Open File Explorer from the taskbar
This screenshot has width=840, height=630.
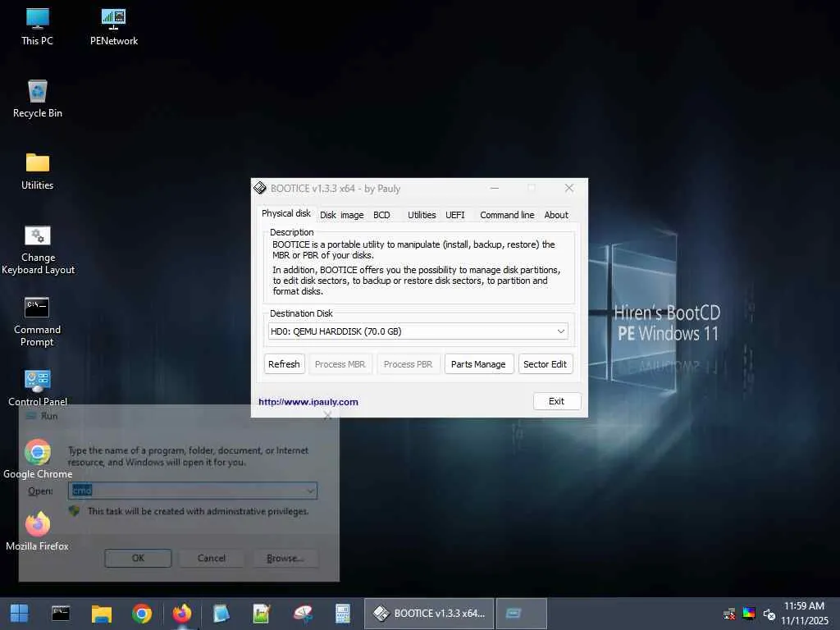click(x=101, y=614)
